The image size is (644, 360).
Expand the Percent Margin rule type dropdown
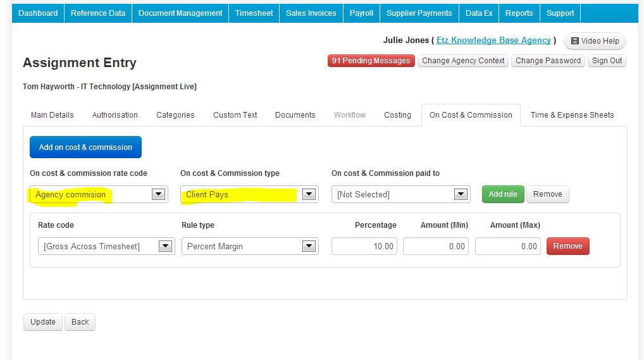[250, 246]
